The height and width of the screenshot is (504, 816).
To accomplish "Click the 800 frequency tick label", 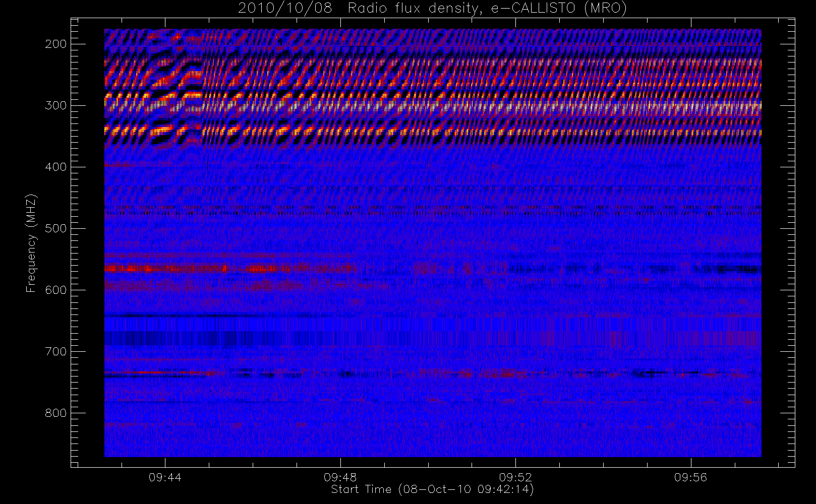I will [x=55, y=413].
